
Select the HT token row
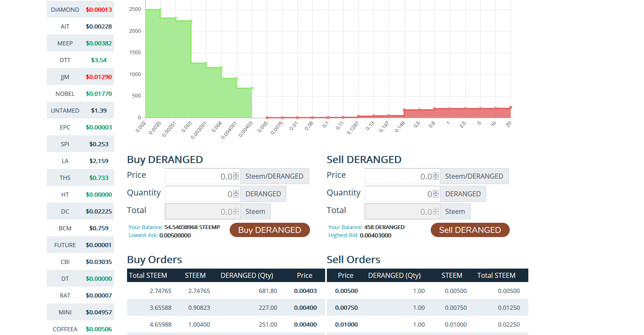click(80, 194)
